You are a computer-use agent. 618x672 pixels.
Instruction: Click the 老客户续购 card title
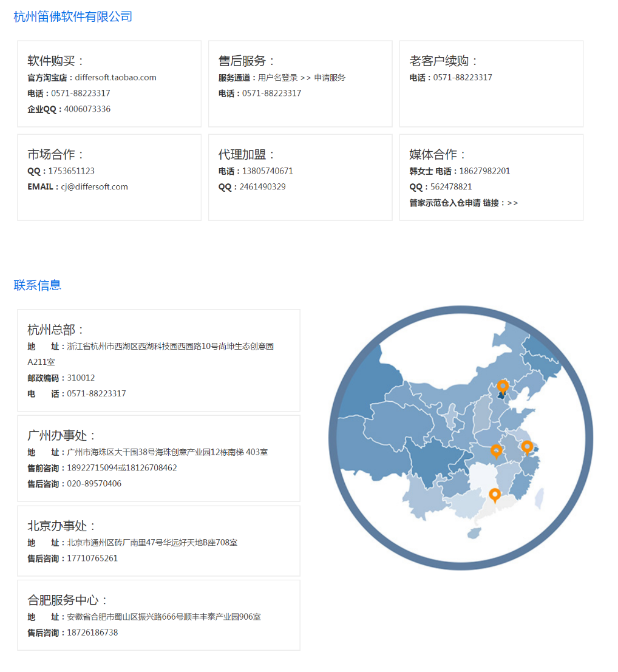point(443,61)
